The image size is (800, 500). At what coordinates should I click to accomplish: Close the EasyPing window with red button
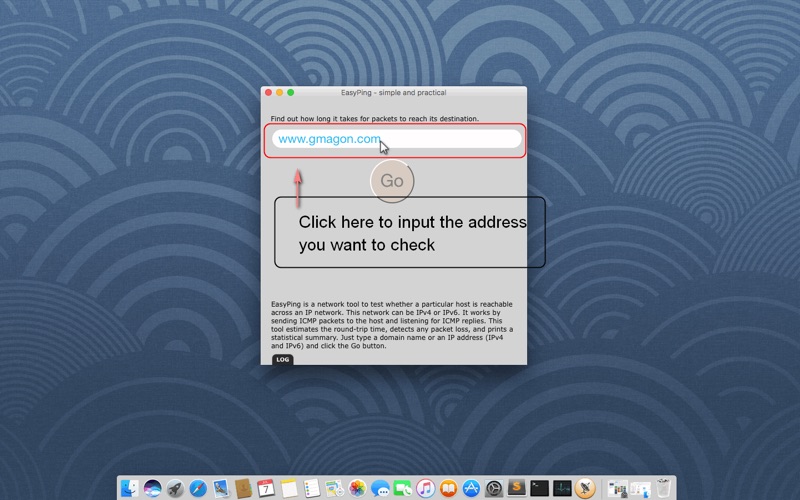(268, 92)
